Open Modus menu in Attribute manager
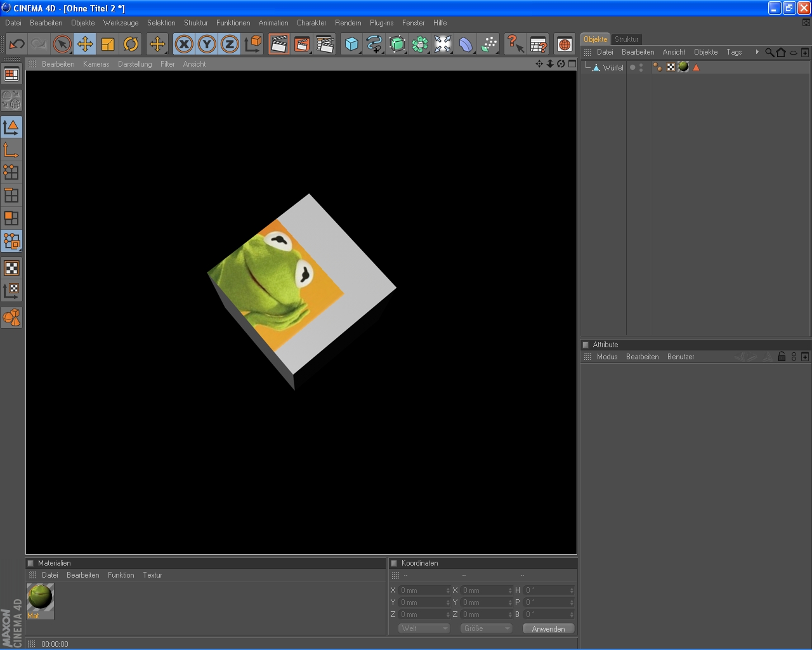The width and height of the screenshot is (812, 650). pyautogui.click(x=607, y=357)
